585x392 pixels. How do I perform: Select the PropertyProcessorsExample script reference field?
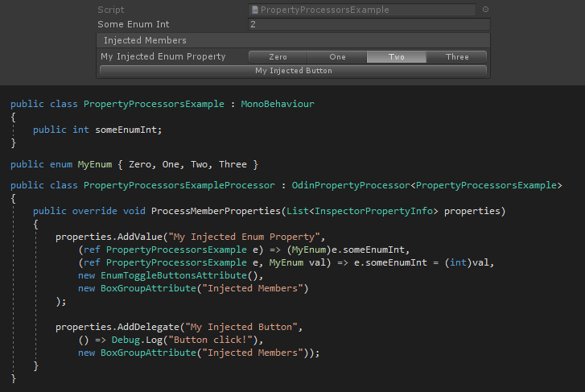pos(362,10)
